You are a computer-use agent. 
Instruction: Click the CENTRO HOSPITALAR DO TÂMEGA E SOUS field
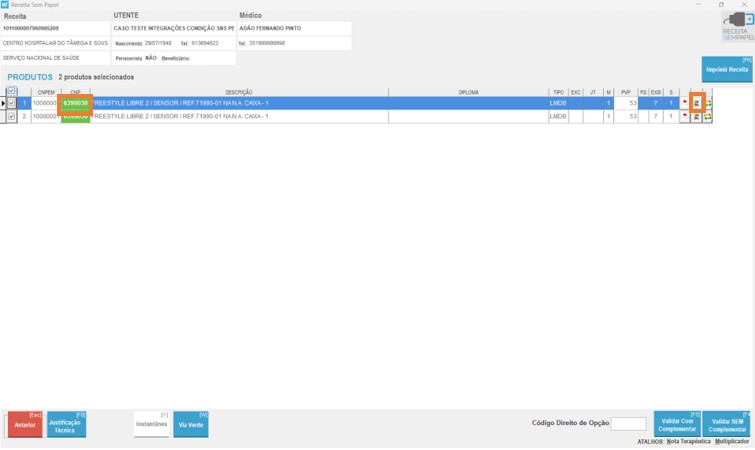pyautogui.click(x=55, y=43)
